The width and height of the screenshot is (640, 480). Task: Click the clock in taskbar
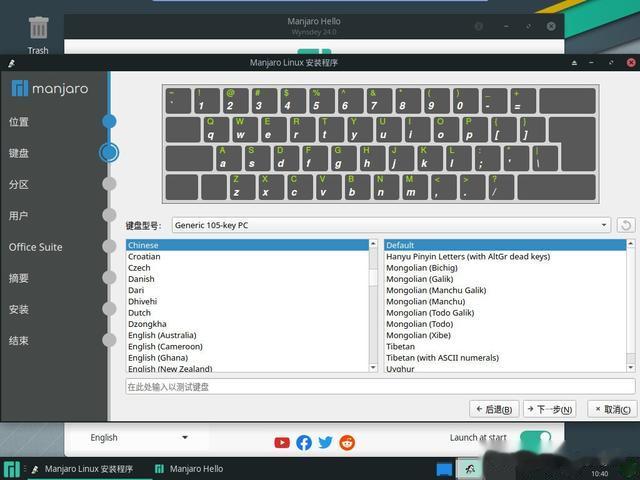click(599, 473)
